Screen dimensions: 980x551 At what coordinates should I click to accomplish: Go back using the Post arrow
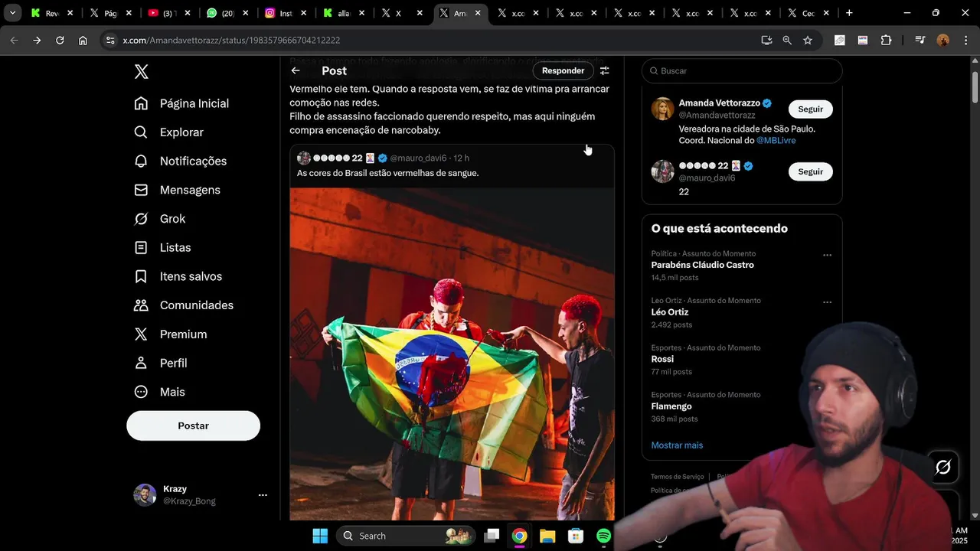[x=296, y=70]
